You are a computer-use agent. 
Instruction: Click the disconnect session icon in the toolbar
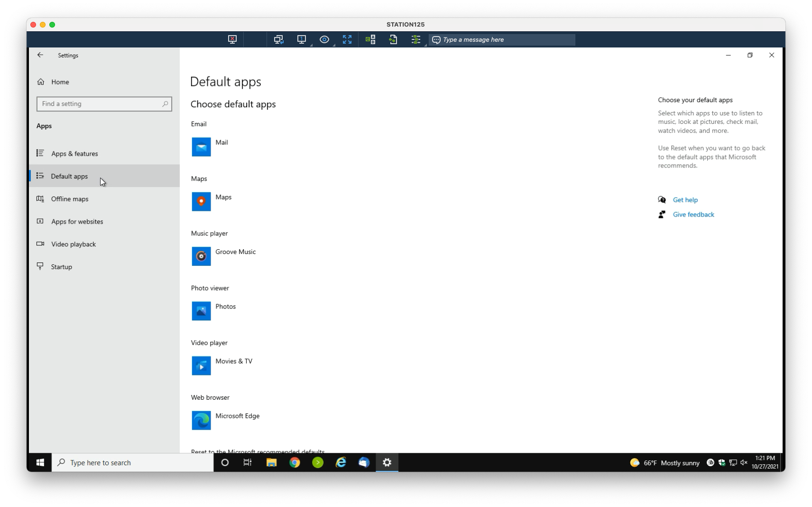click(232, 39)
